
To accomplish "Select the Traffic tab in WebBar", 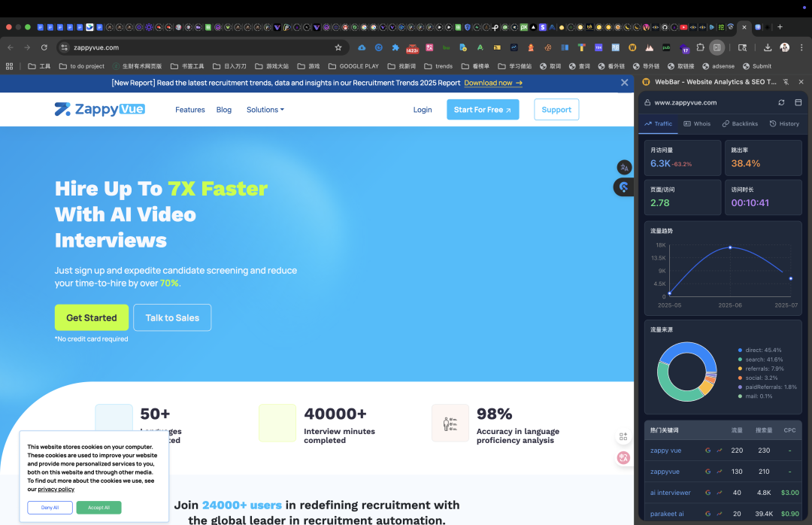I will (658, 124).
